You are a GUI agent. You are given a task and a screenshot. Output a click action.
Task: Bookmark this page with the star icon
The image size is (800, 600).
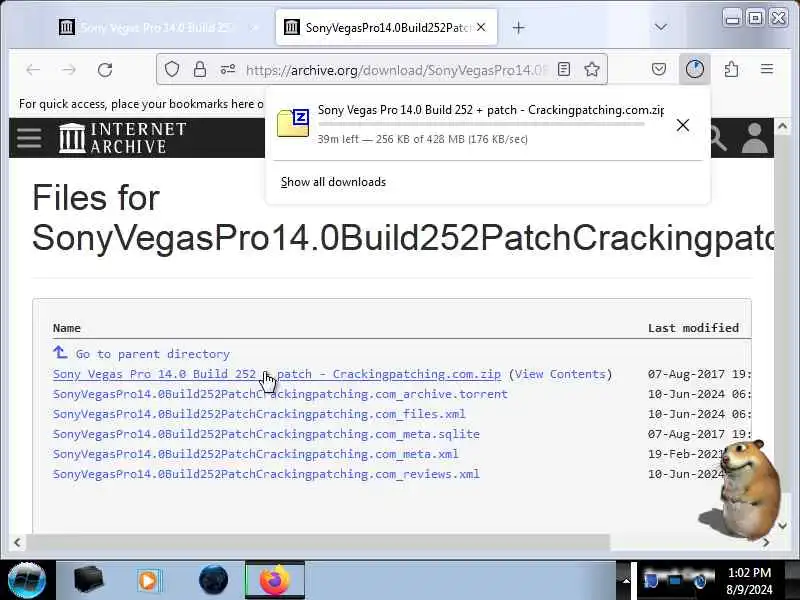[592, 69]
